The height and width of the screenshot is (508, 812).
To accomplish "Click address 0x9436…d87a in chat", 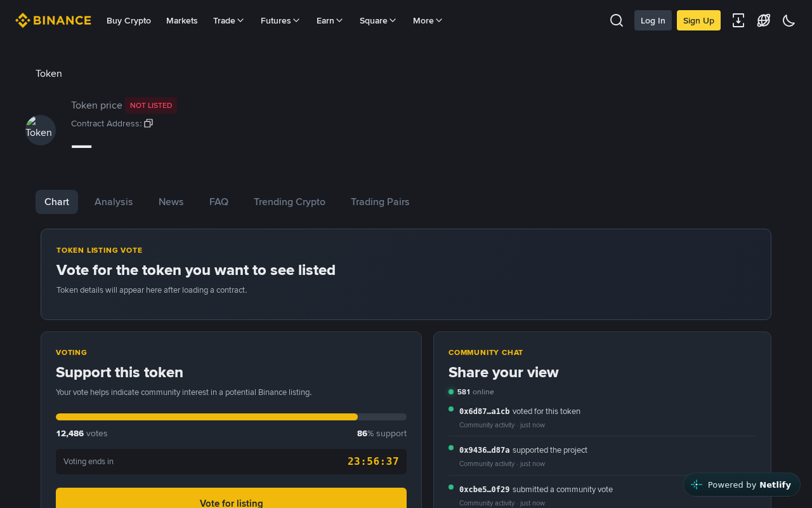I will click(484, 450).
